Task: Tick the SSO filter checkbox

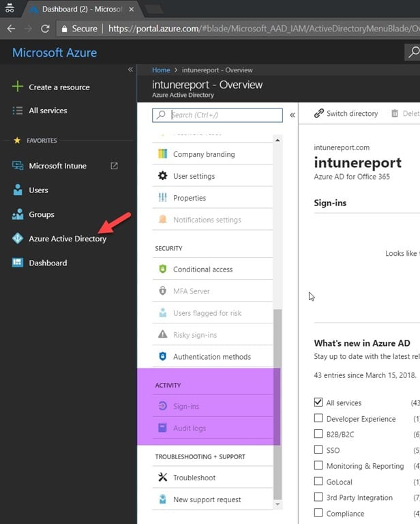Action: click(x=318, y=450)
